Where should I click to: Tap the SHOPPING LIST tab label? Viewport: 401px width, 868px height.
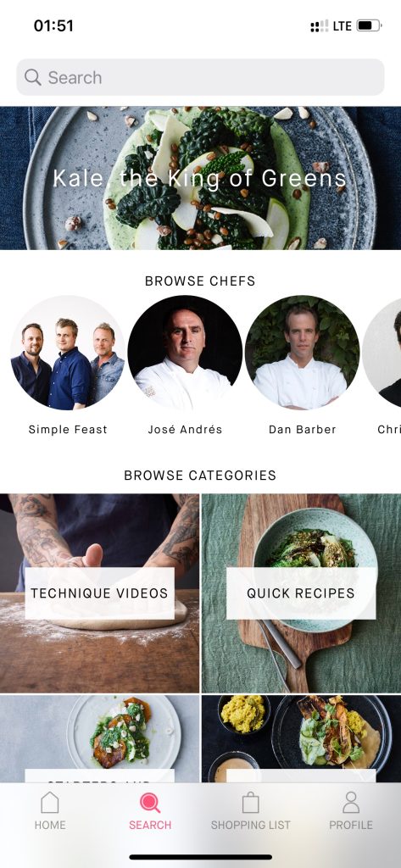250,826
